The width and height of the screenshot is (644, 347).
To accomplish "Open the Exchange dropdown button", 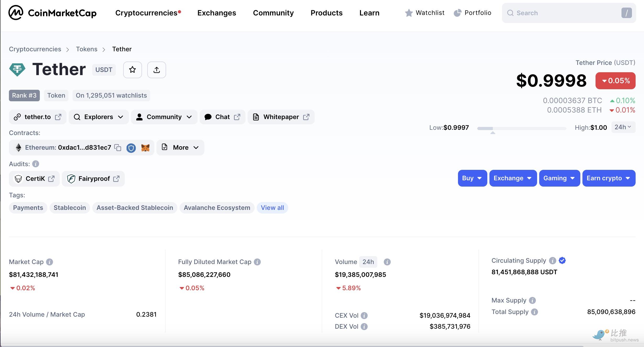I will click(x=513, y=178).
